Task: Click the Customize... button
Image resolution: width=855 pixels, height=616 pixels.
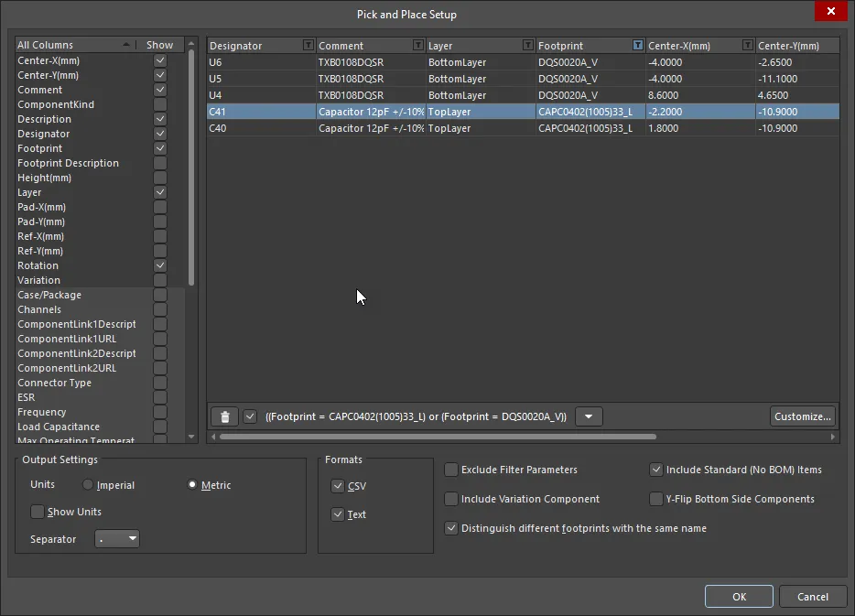Action: [802, 416]
